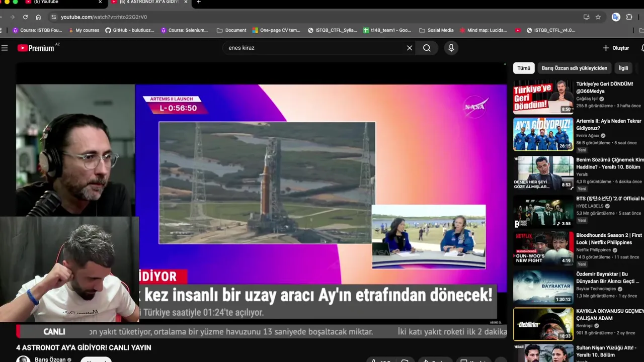Open the Oluştur create button
The width and height of the screenshot is (644, 362).
click(x=615, y=48)
